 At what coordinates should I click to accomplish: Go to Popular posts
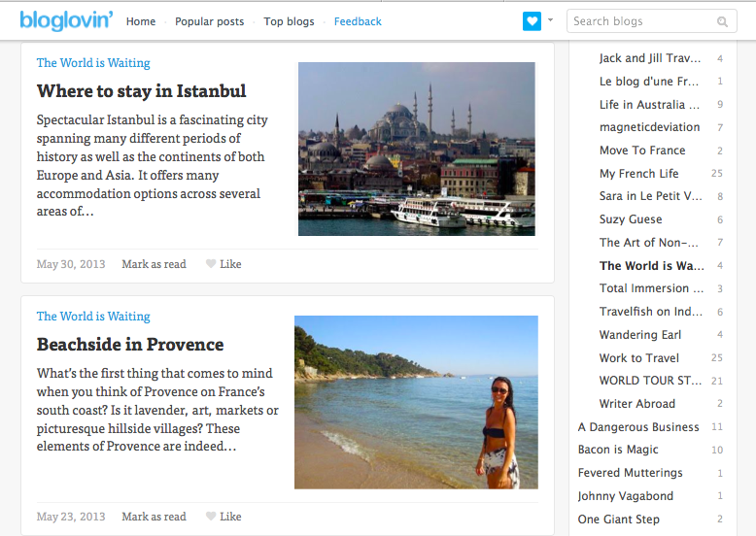coord(210,21)
